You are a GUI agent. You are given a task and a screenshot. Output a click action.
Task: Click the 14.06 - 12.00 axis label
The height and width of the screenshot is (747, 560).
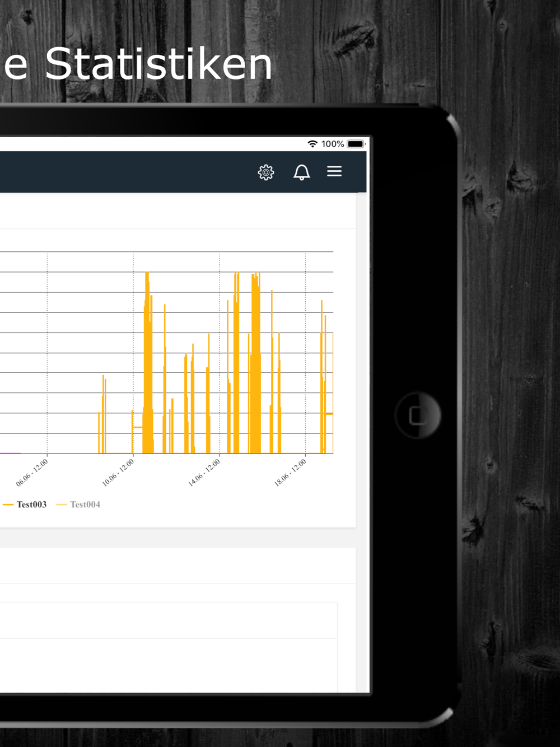204,473
